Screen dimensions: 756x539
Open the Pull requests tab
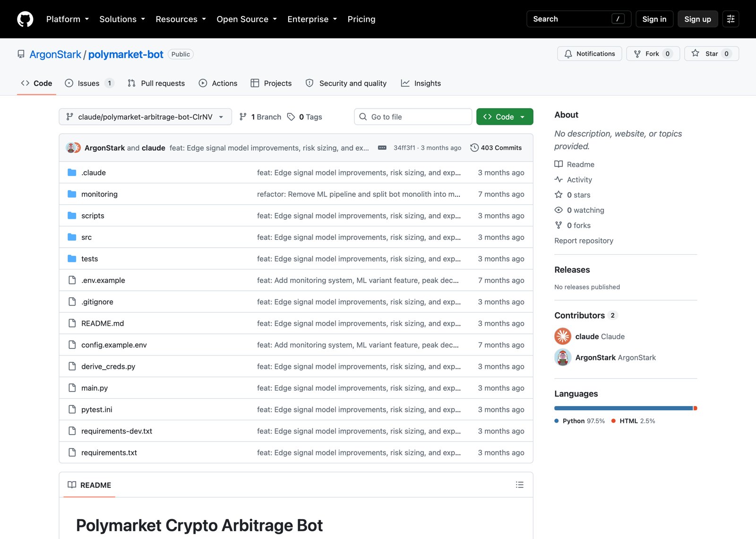(x=156, y=83)
